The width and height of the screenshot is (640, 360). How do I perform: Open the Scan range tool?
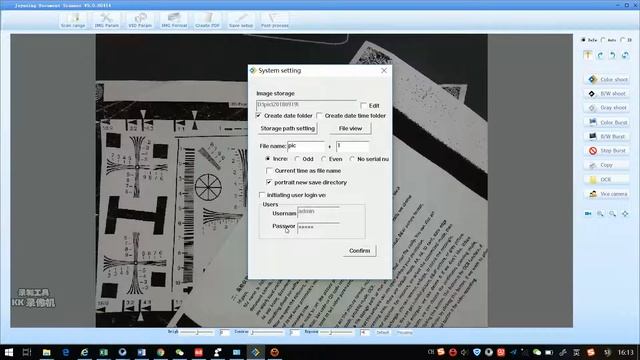point(73,20)
